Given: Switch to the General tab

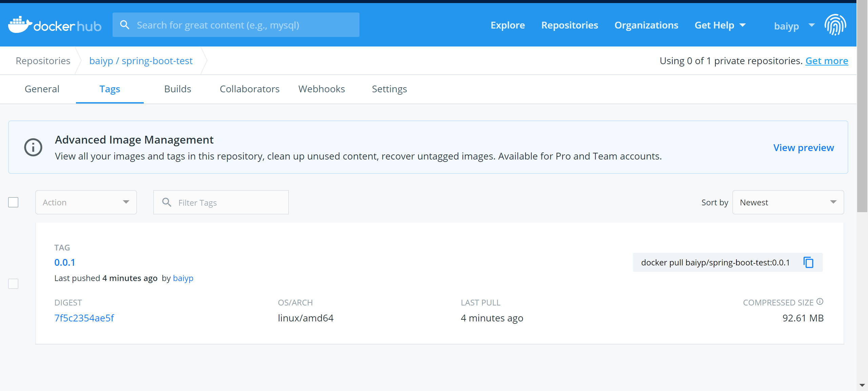Looking at the screenshot, I should [42, 89].
